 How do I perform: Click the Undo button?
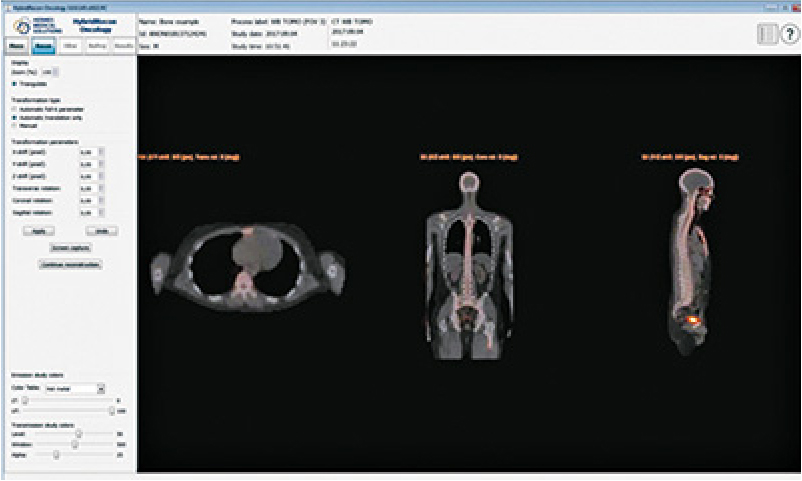tap(102, 231)
